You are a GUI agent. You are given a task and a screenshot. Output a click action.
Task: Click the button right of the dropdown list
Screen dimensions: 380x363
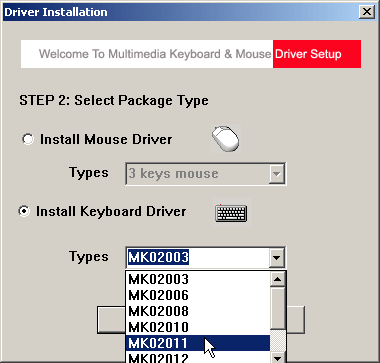pos(296,320)
